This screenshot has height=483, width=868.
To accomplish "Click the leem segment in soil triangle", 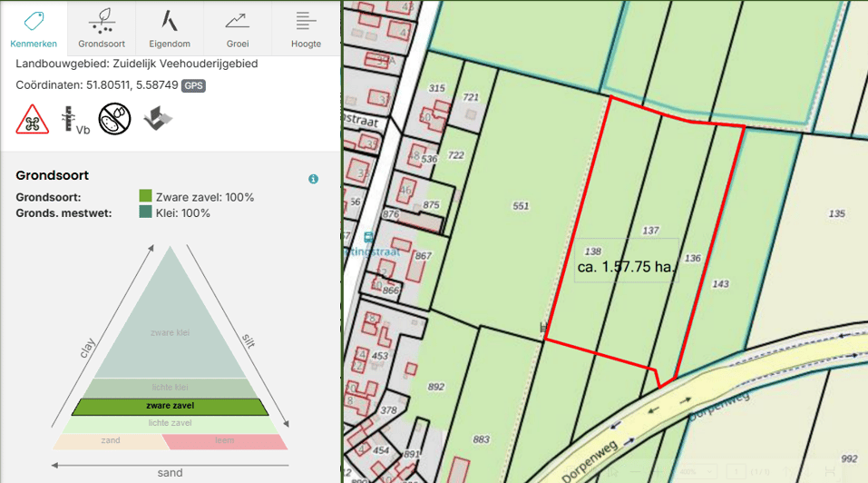I will point(225,441).
